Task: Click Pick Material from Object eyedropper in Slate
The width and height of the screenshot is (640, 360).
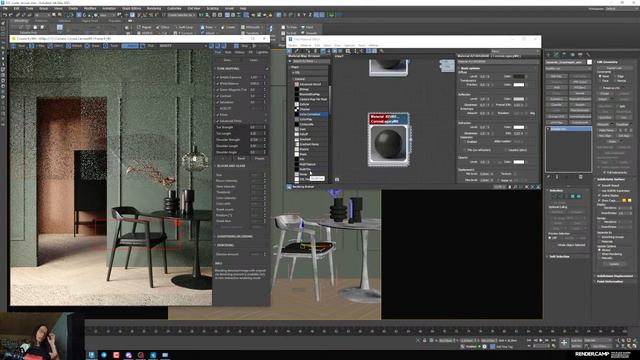Action: (x=296, y=51)
